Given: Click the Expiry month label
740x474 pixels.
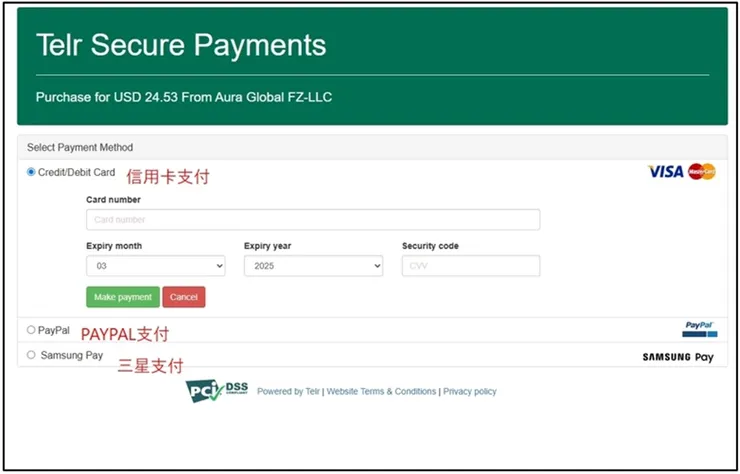Looking at the screenshot, I should point(114,246).
